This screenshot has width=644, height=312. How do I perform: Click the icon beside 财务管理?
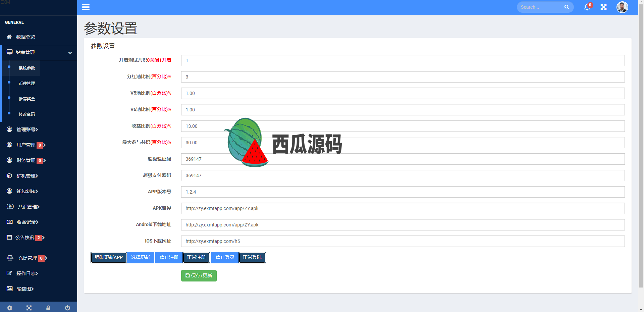[9, 160]
